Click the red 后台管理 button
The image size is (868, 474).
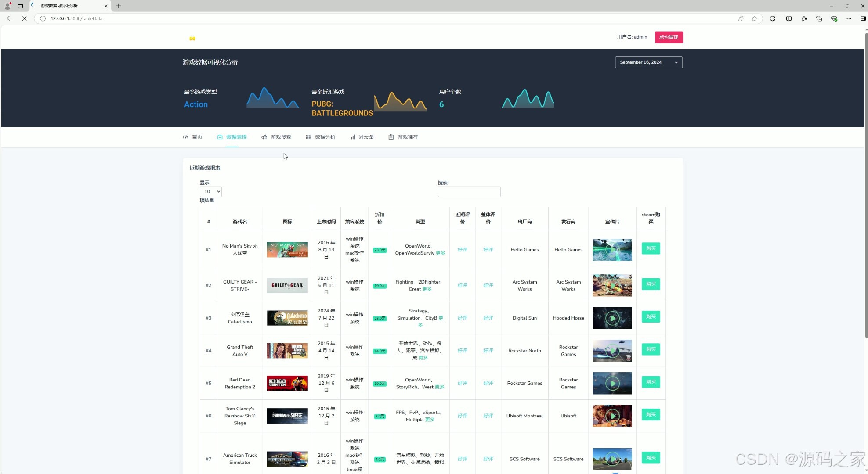point(669,37)
